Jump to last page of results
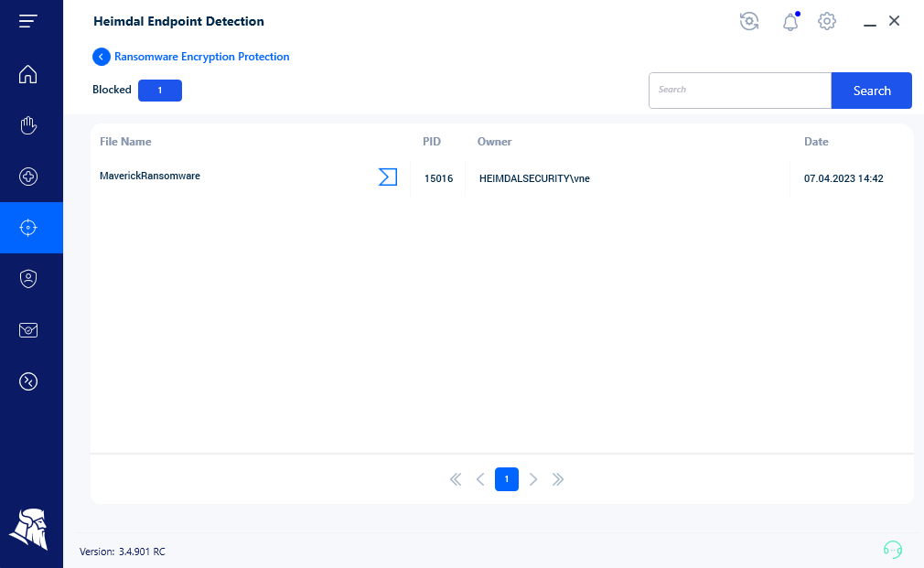The height and width of the screenshot is (568, 924). pos(558,479)
